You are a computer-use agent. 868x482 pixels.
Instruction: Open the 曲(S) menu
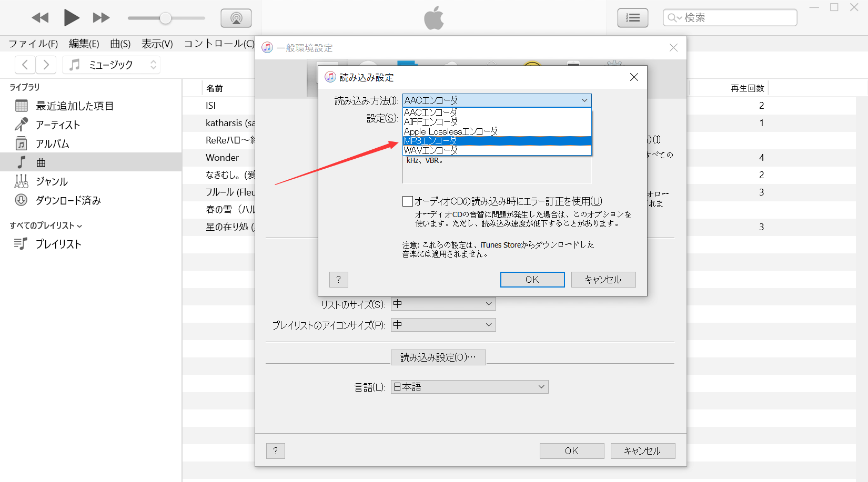tap(120, 44)
